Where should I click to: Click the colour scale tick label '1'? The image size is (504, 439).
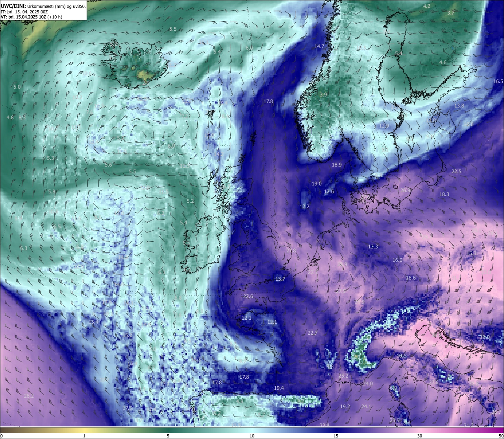[84, 436]
